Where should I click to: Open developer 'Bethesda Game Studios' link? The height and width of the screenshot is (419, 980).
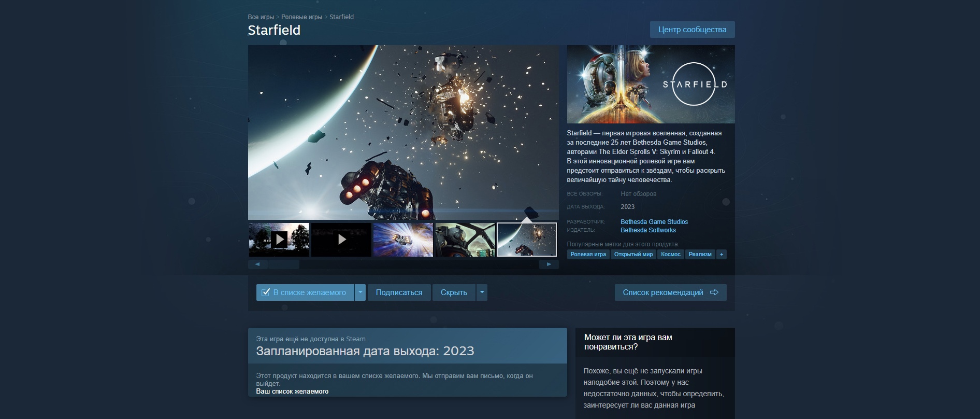[654, 222]
